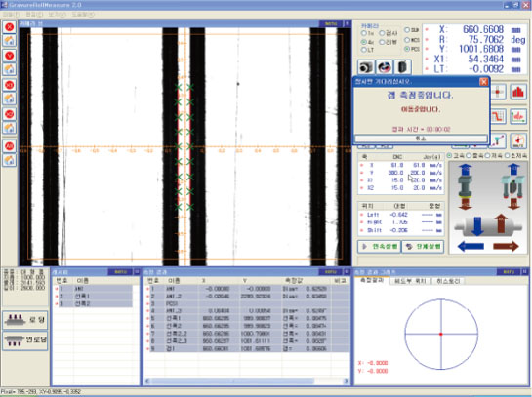
Task: Click the continuous run button
Action: (x=380, y=247)
